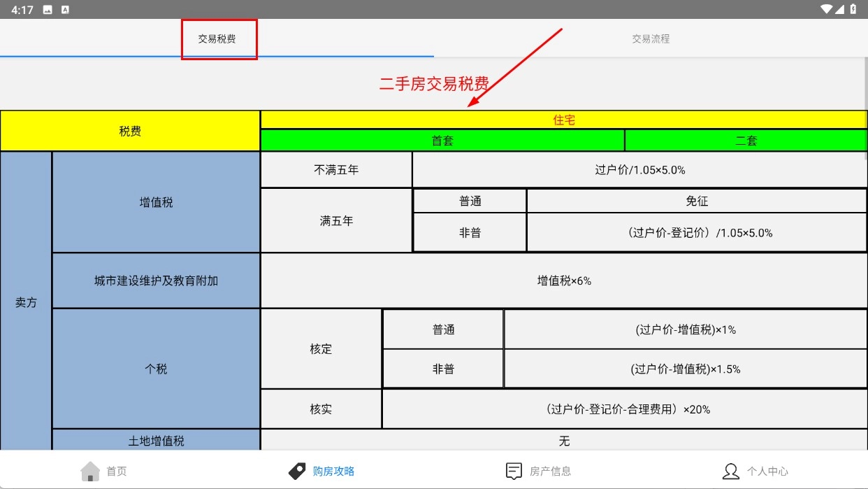868x489 pixels.
Task: Tap the 个人中心 label in bottom navigation
Action: tap(767, 472)
